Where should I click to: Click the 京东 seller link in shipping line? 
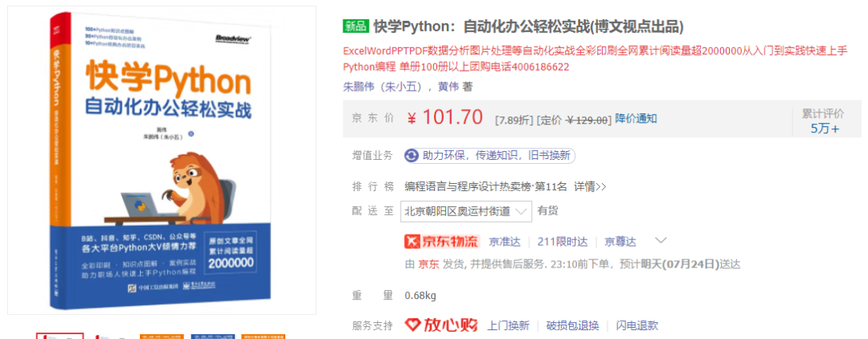(x=427, y=264)
